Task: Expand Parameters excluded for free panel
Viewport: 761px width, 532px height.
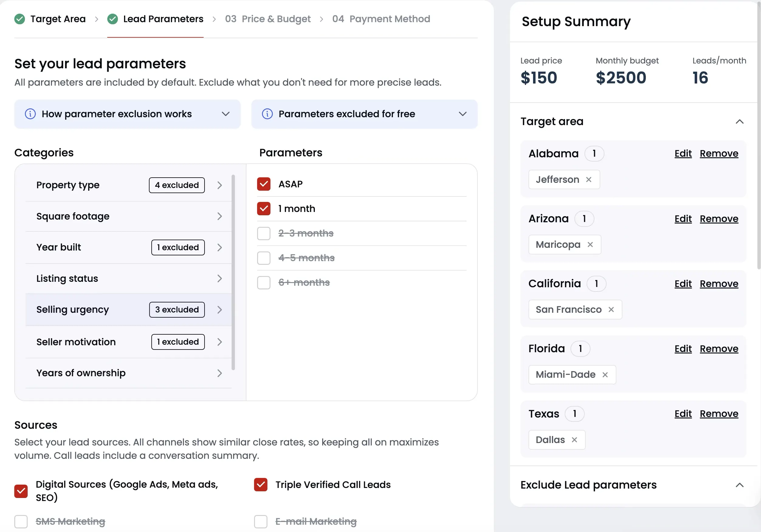Action: click(364, 114)
